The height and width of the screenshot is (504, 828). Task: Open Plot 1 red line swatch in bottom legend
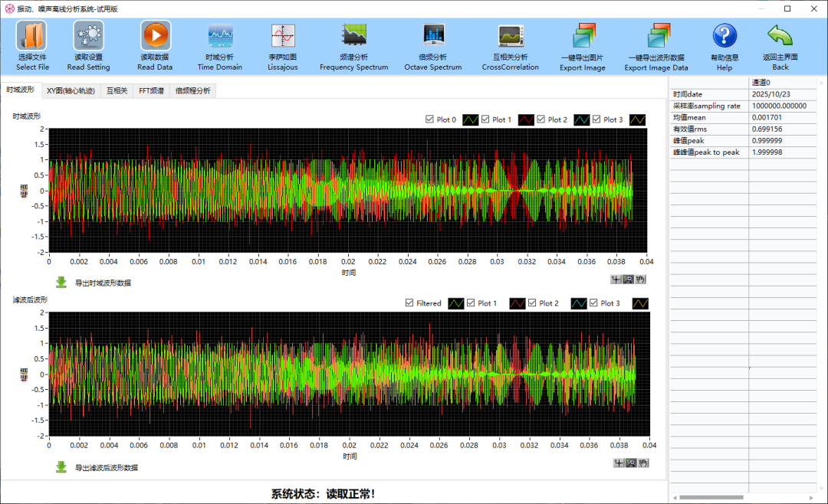pyautogui.click(x=517, y=303)
